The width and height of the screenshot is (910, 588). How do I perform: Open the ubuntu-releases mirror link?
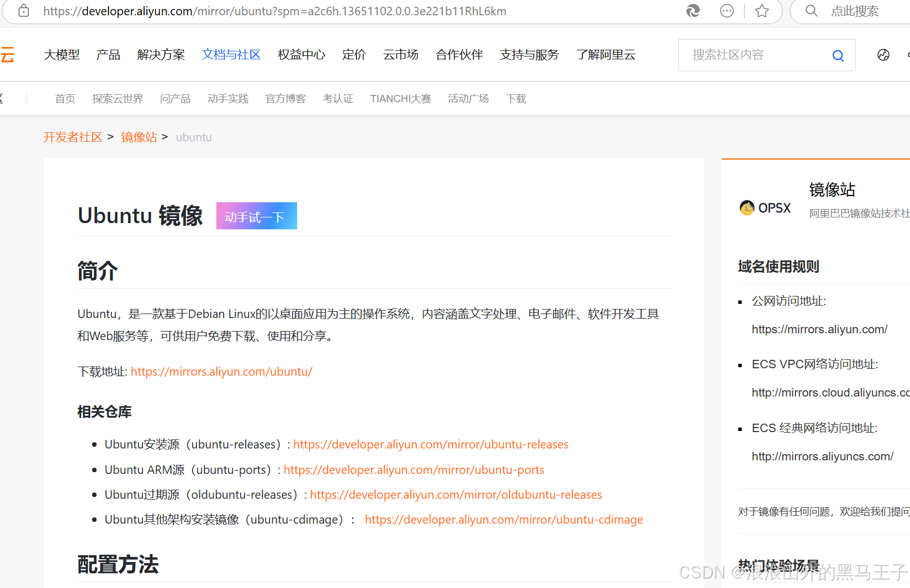[431, 445]
